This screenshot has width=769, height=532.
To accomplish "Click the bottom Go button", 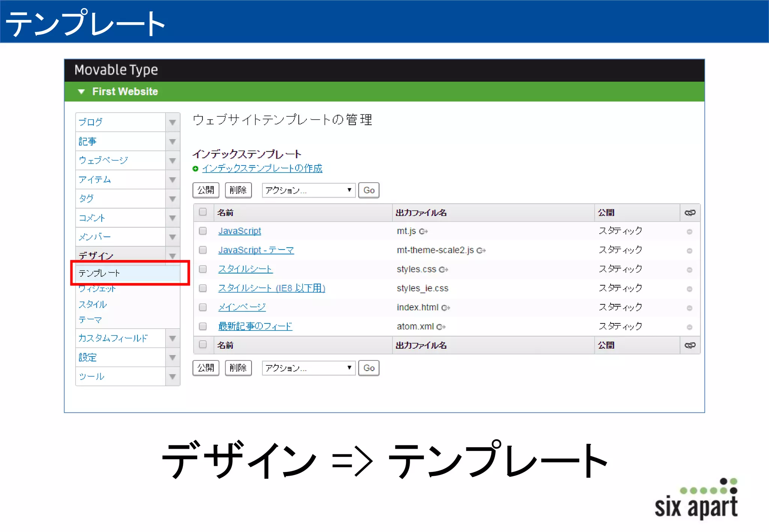I will [369, 368].
